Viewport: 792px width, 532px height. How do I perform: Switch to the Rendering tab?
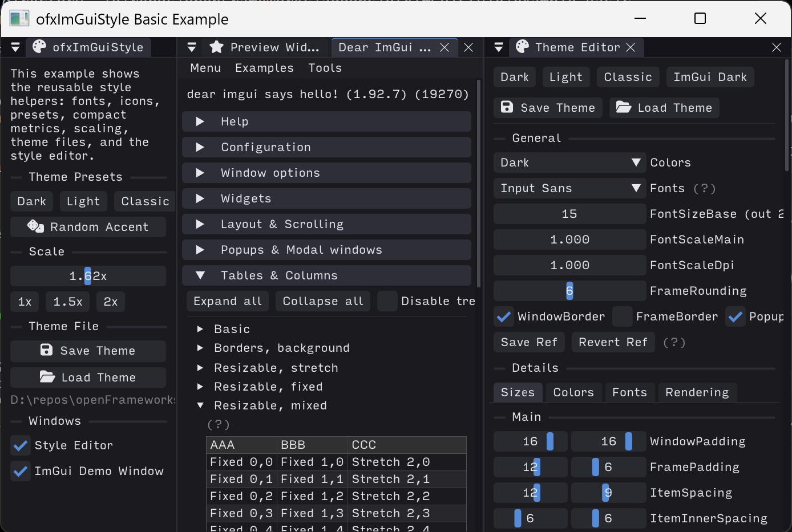[697, 392]
